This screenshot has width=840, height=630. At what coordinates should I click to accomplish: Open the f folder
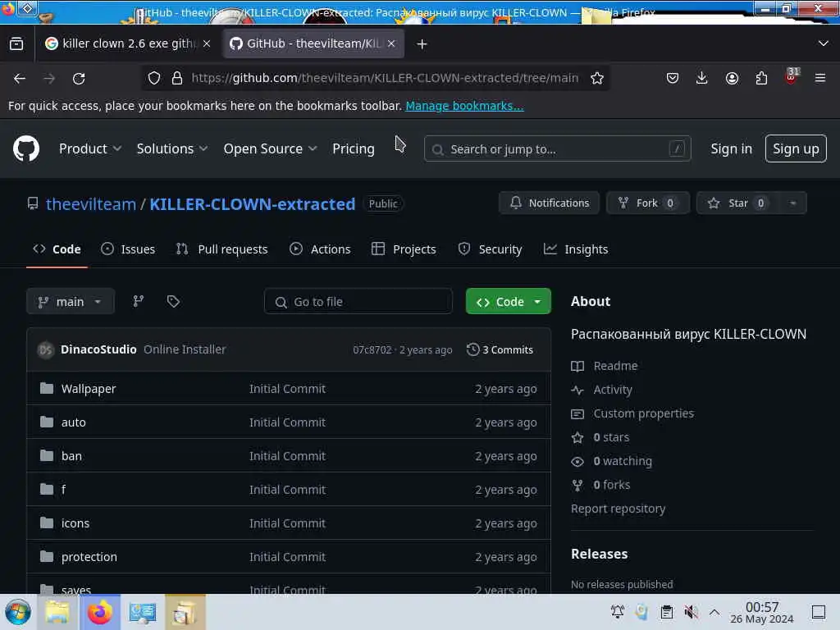coord(63,490)
